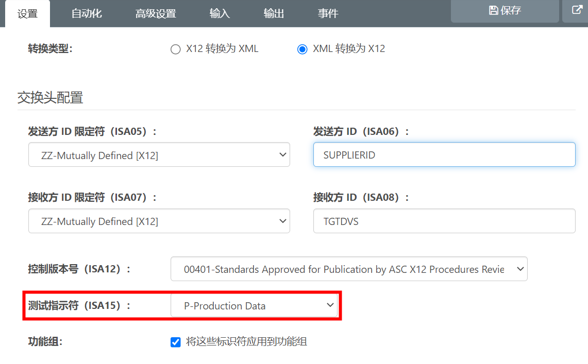Open 发送方 ID 限定符 (ISA05) dropdown
The width and height of the screenshot is (588, 364).
[159, 154]
